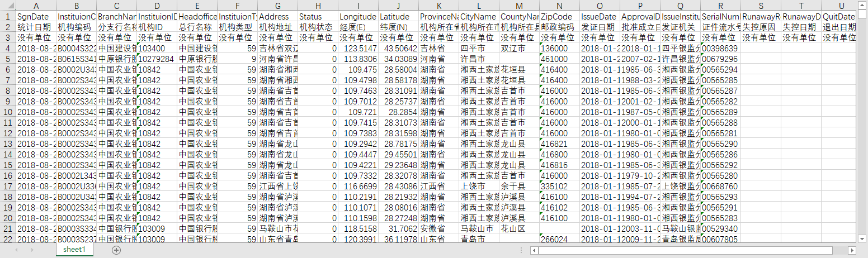Click the horizontal scrollbar right arrow
Viewport: 868px width, 258px height.
pyautogui.click(x=852, y=250)
